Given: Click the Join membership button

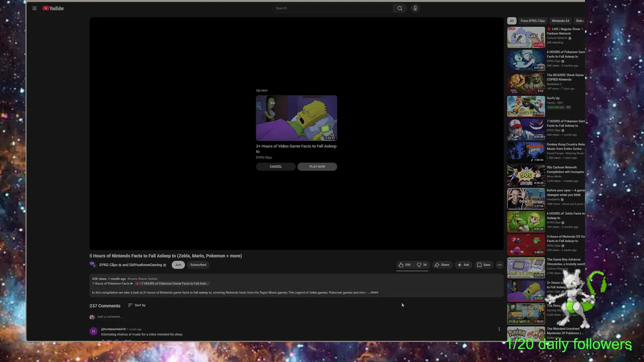Looking at the screenshot, I should (178, 265).
